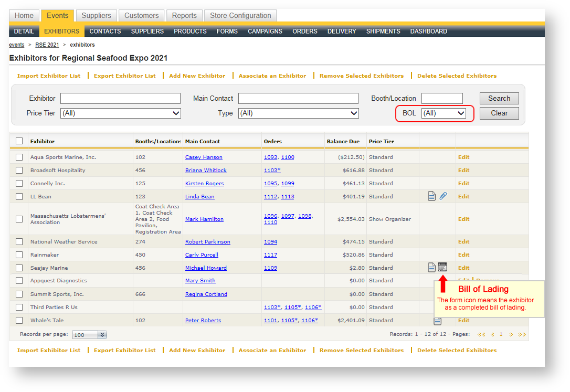Open the Price Tier dropdown
570x392 pixels.
click(x=121, y=113)
